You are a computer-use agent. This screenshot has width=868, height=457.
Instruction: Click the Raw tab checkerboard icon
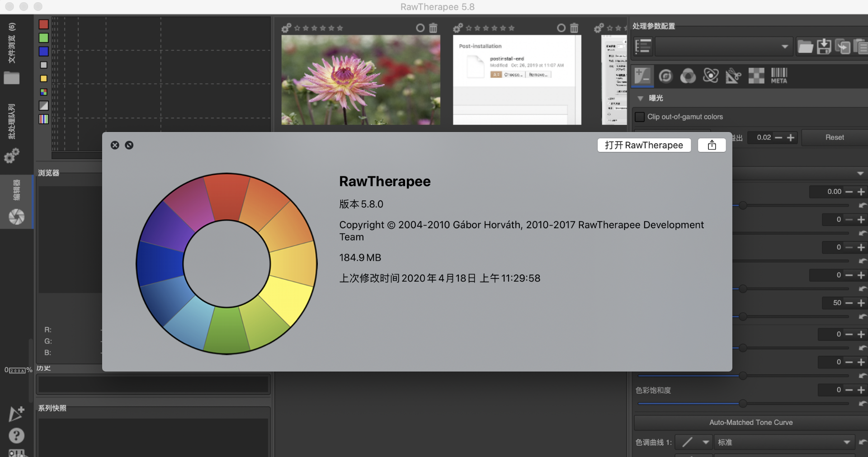[x=756, y=76]
